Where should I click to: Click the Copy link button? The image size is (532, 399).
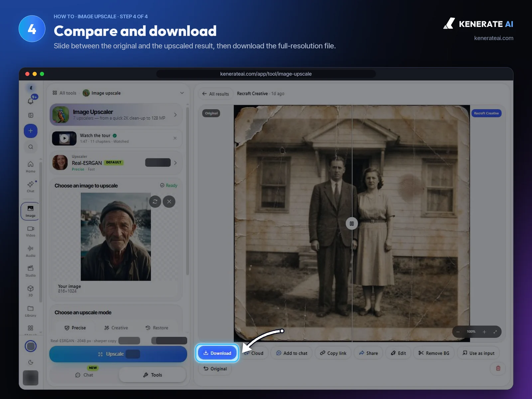333,353
